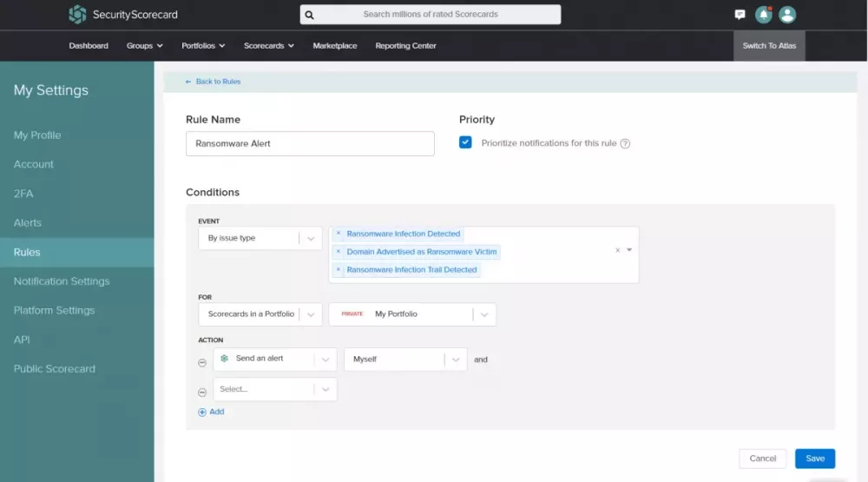Click the Add action link

pos(216,412)
